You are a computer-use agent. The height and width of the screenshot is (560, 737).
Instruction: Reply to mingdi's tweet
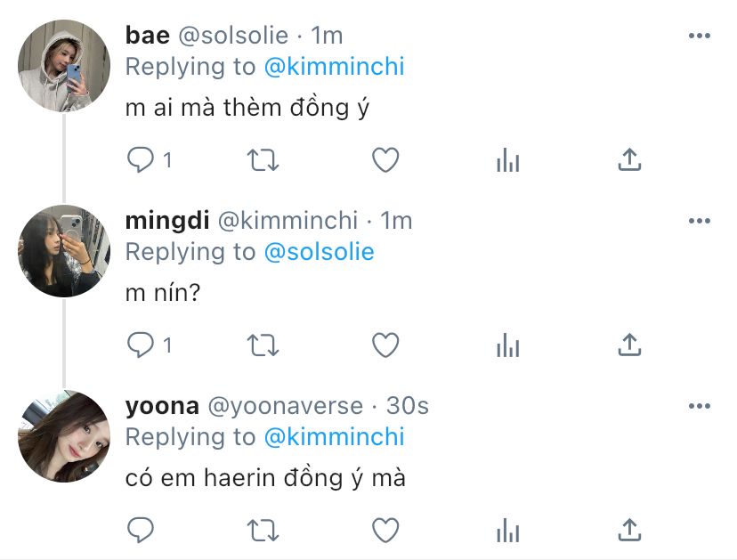point(141,345)
